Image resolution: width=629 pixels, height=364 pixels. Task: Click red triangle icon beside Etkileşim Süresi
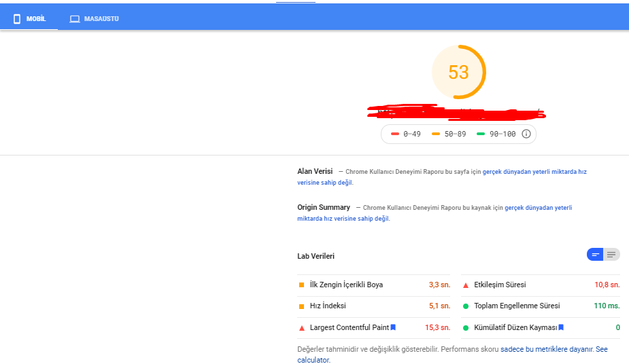466,285
